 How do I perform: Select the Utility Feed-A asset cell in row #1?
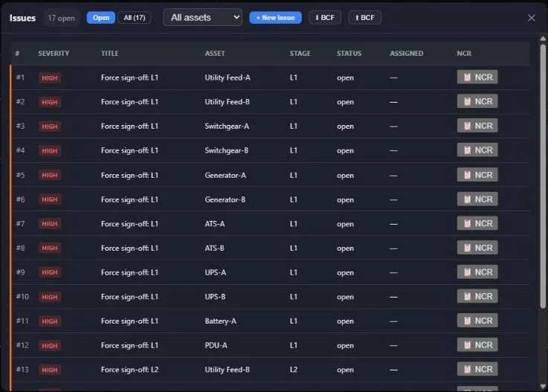[228, 77]
